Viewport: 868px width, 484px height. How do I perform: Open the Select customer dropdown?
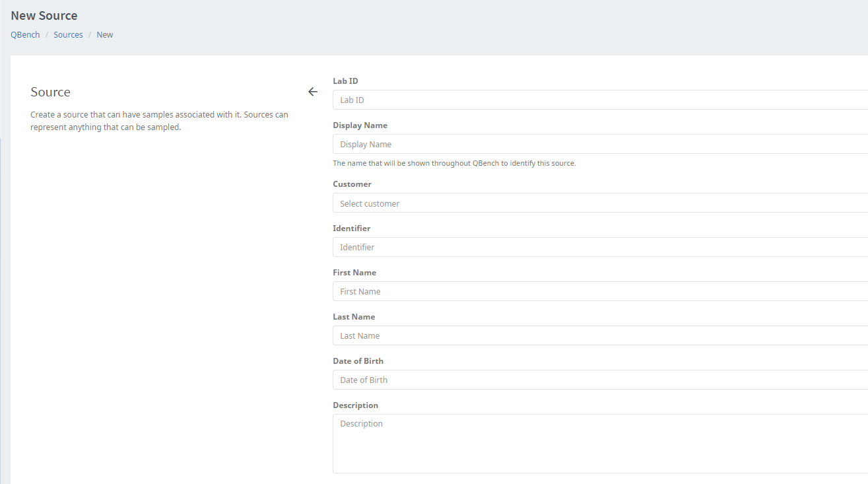pyautogui.click(x=599, y=203)
